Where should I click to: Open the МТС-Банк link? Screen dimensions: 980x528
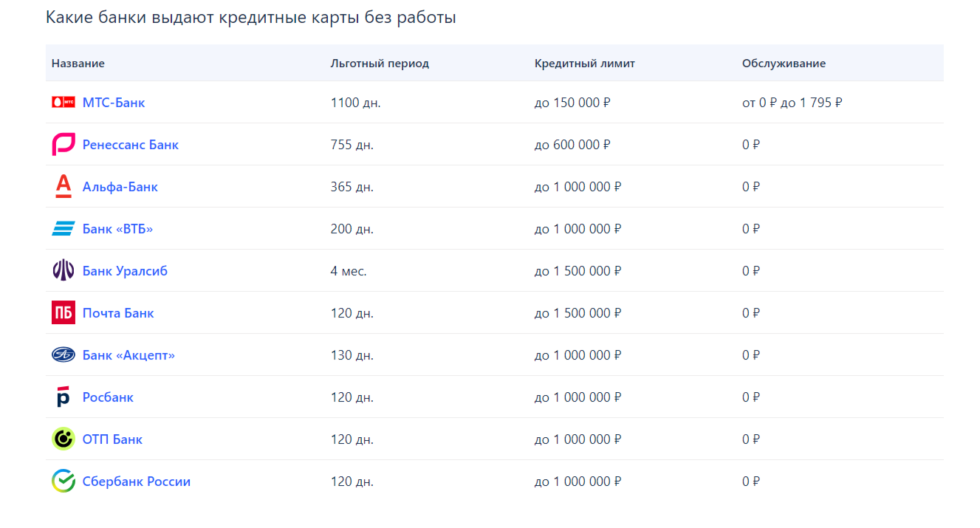(114, 103)
